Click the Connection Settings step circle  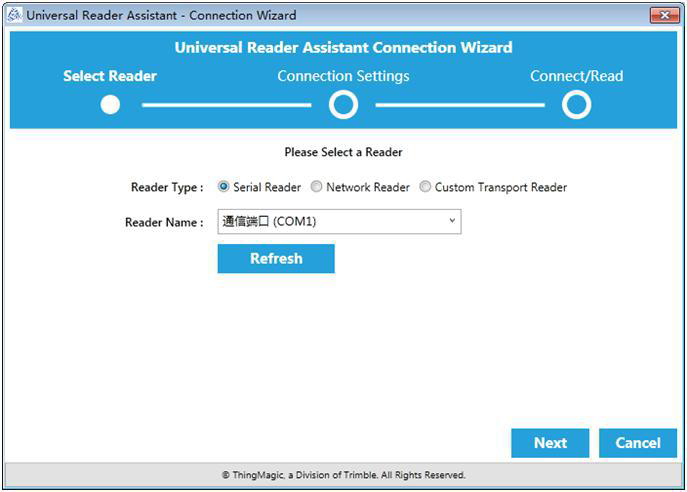pos(343,105)
